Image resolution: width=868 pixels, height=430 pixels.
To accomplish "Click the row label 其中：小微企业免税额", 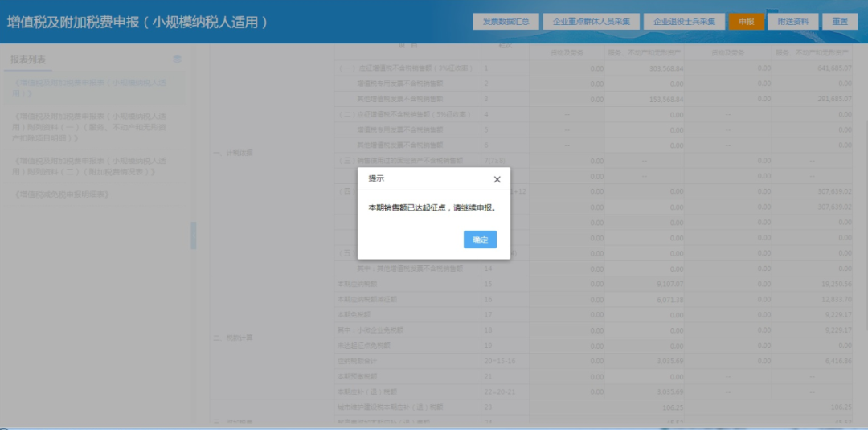I will pos(371,330).
